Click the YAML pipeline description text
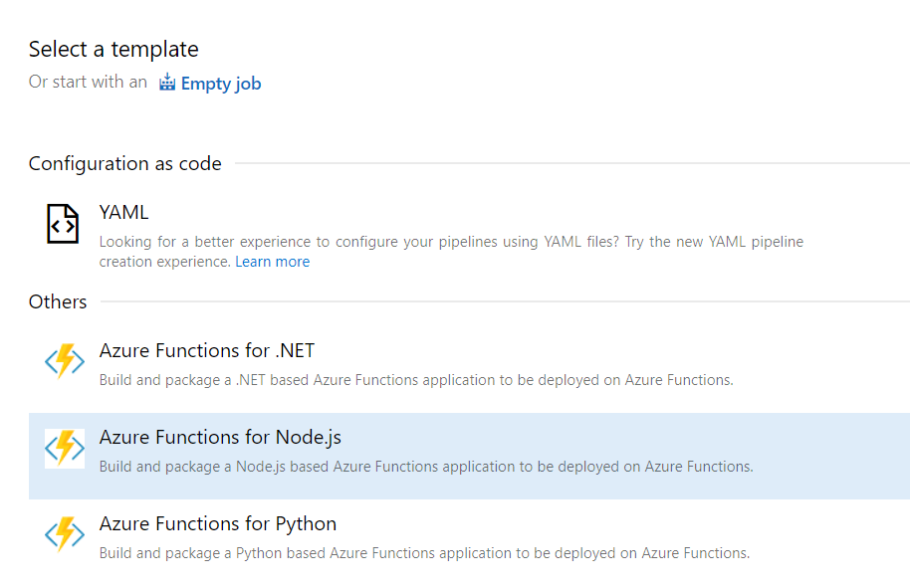Viewport: 910px width, 588px height. click(450, 242)
